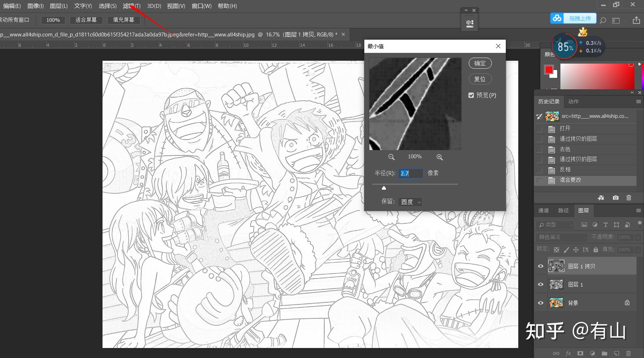Create a new layer
Screen dimensions: 644x358
616,353
